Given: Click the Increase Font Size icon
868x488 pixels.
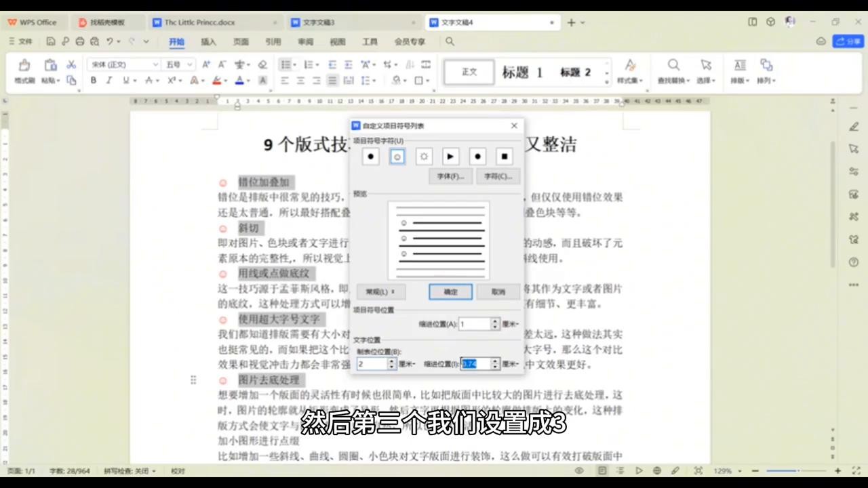Looking at the screenshot, I should click(x=206, y=64).
